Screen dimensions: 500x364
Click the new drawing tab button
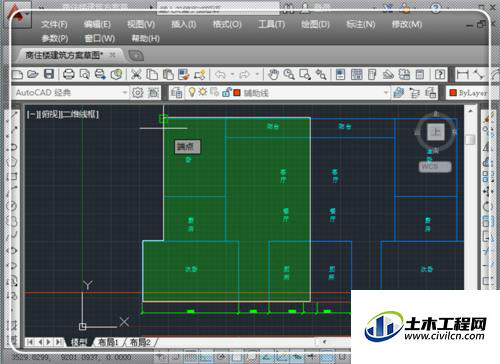pos(136,55)
